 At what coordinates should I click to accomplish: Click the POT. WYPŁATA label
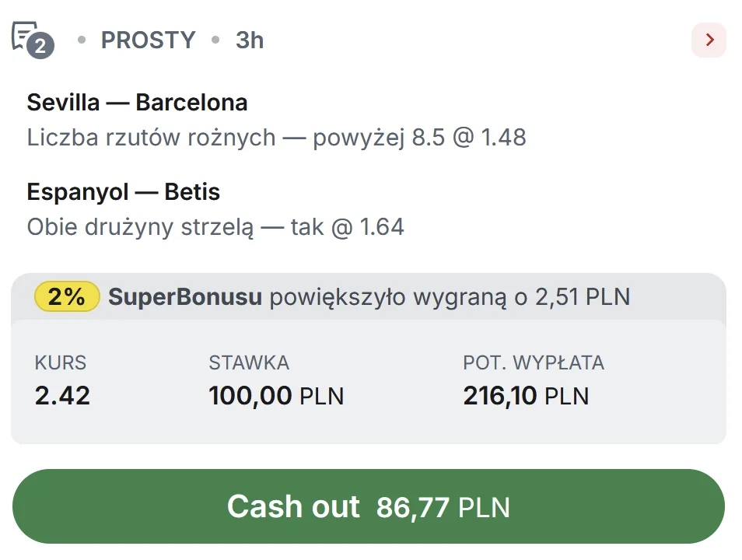click(x=534, y=362)
